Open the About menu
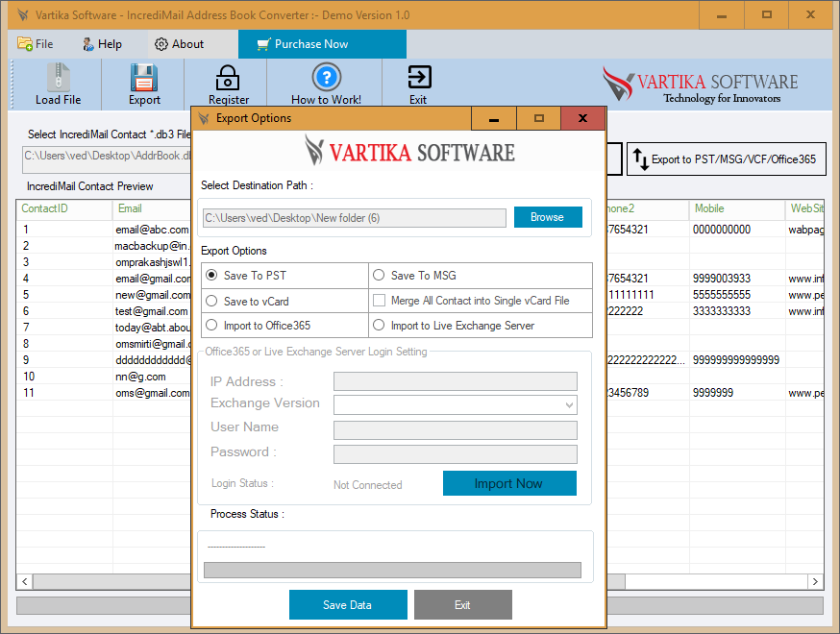Screen dimensions: 840x634 tap(180, 44)
